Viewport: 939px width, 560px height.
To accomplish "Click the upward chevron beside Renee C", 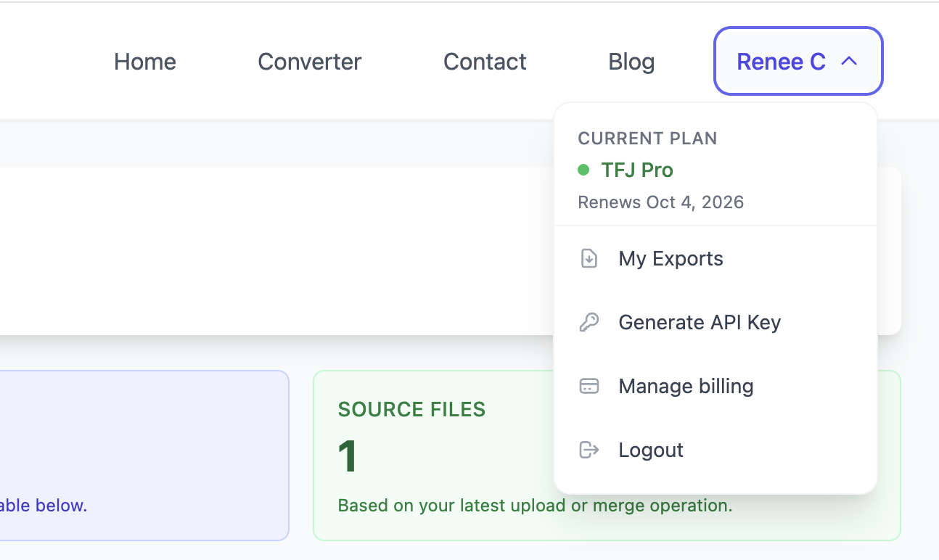I will [x=849, y=61].
